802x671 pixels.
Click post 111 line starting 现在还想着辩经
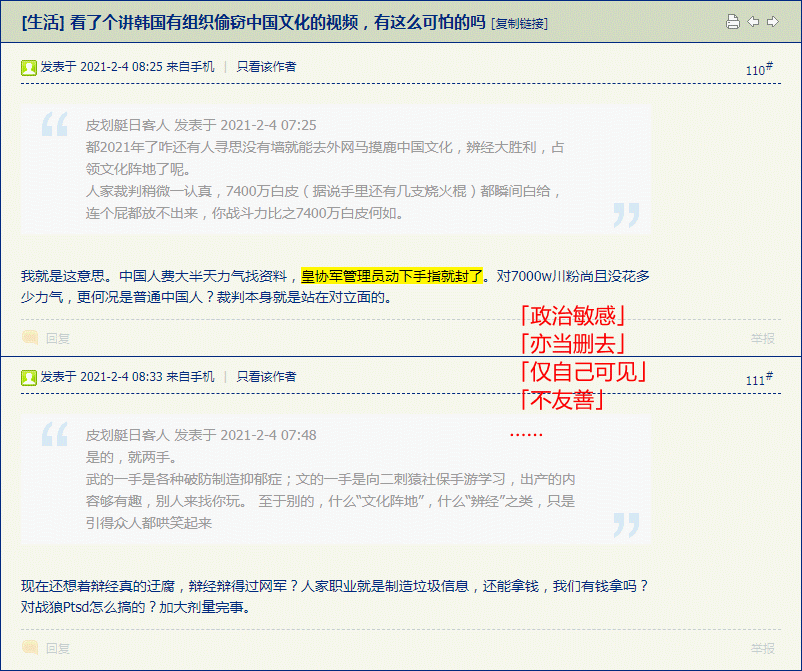335,586
